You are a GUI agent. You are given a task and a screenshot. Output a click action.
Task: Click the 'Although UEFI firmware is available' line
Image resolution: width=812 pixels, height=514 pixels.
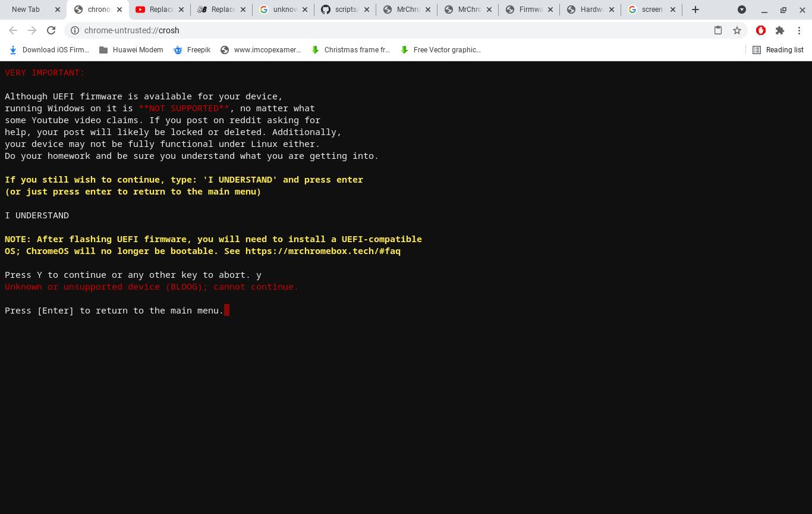pyautogui.click(x=144, y=96)
